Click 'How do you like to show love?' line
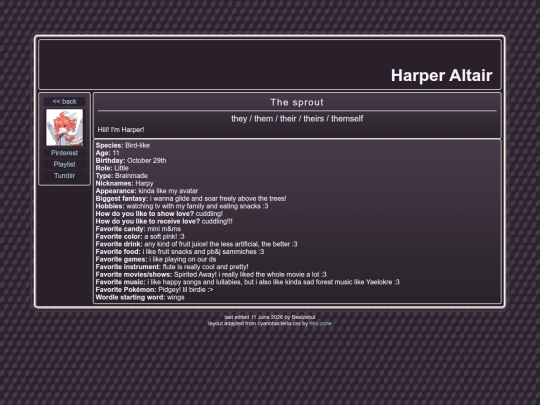The image size is (540, 405). coord(159,214)
